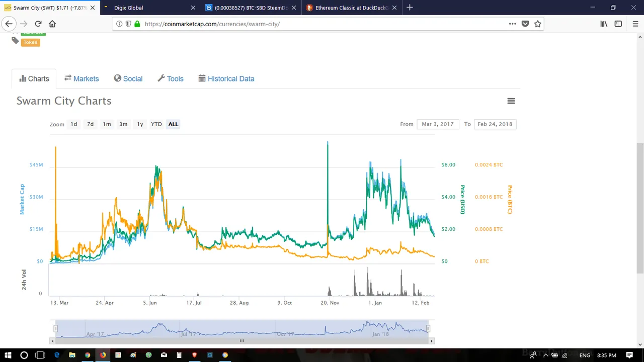644x362 pixels.
Task: Switch to the Digix Global tab
Action: (151, 8)
